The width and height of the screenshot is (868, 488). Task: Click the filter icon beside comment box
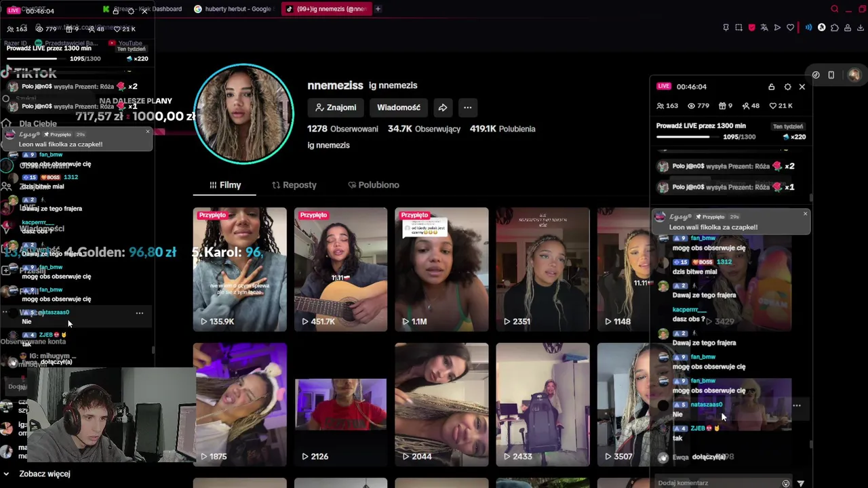click(801, 483)
